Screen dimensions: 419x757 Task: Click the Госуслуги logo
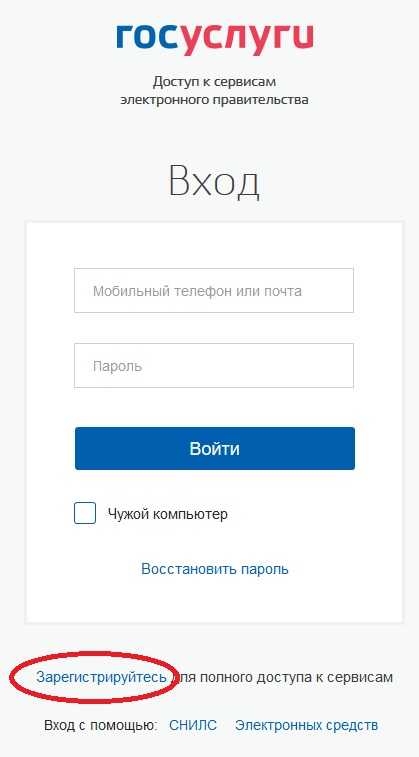tap(215, 40)
